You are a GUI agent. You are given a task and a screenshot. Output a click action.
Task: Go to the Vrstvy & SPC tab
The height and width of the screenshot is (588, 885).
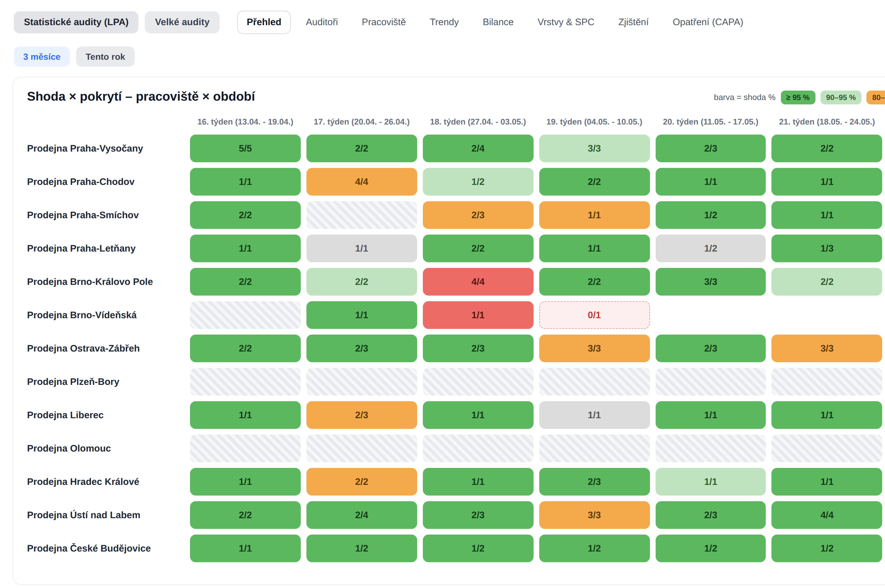click(566, 22)
